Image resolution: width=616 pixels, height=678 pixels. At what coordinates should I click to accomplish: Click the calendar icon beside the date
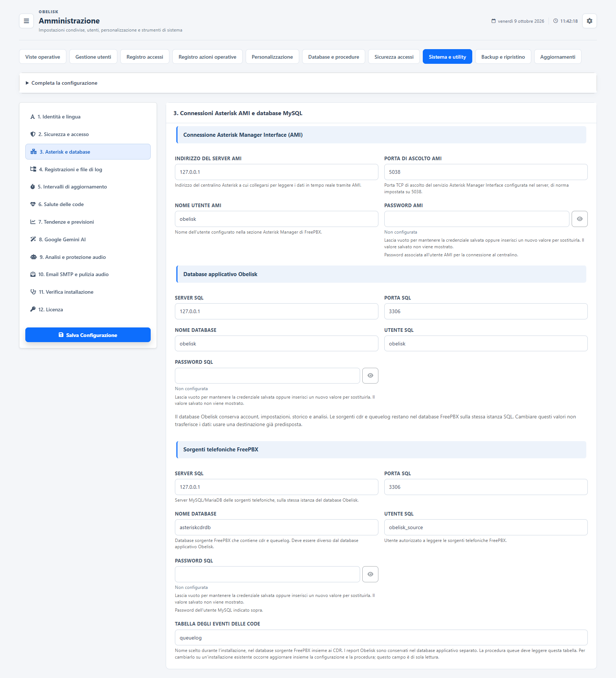coord(494,21)
